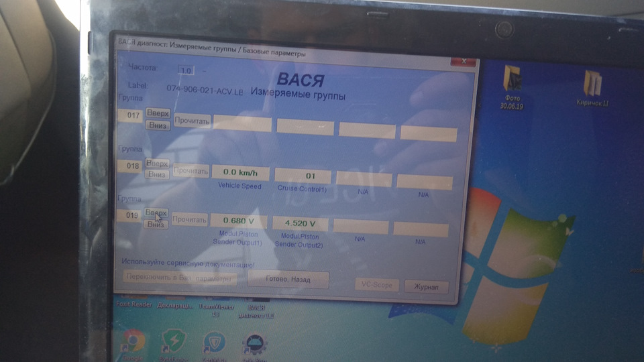The image size is (644, 362).
Task: Click the 0.680 V sender output value
Action: 238,221
